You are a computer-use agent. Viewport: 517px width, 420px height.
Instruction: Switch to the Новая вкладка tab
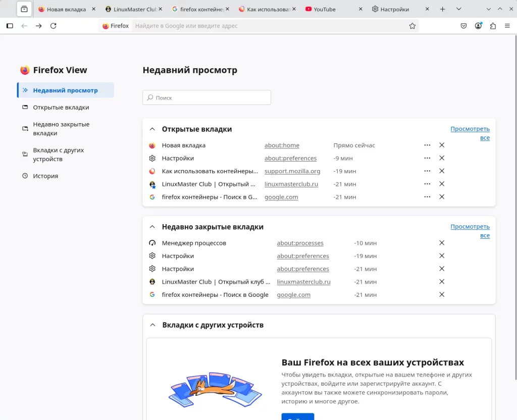tap(67, 9)
